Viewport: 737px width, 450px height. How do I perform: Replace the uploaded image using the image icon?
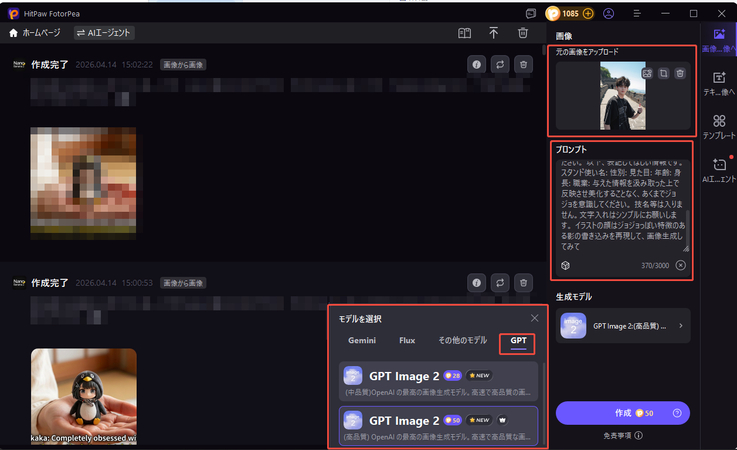(647, 73)
